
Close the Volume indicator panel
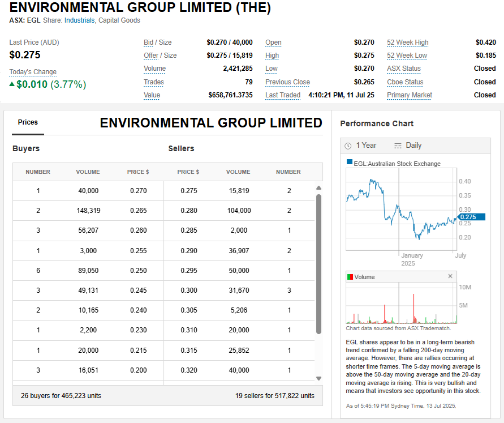[450, 276]
